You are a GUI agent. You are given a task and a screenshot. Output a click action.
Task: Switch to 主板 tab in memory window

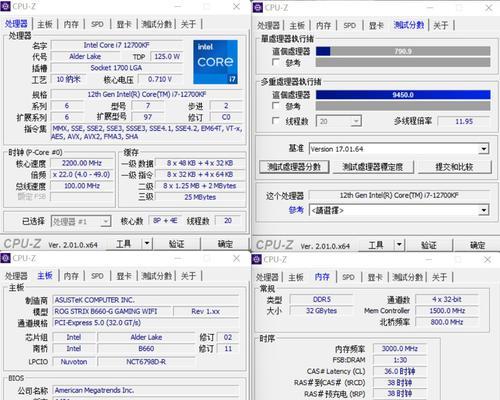(x=296, y=277)
